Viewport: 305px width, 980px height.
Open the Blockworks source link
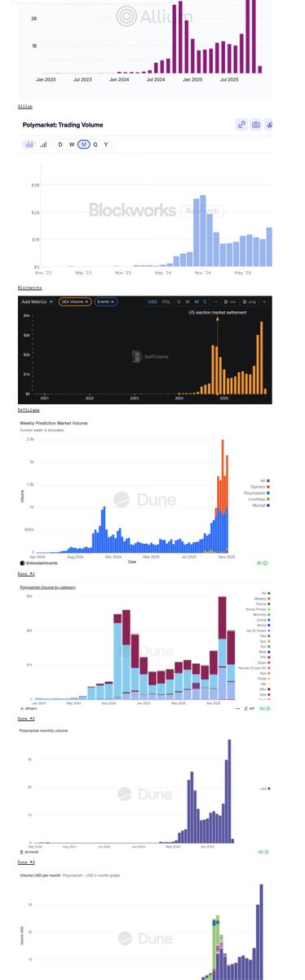tap(29, 288)
